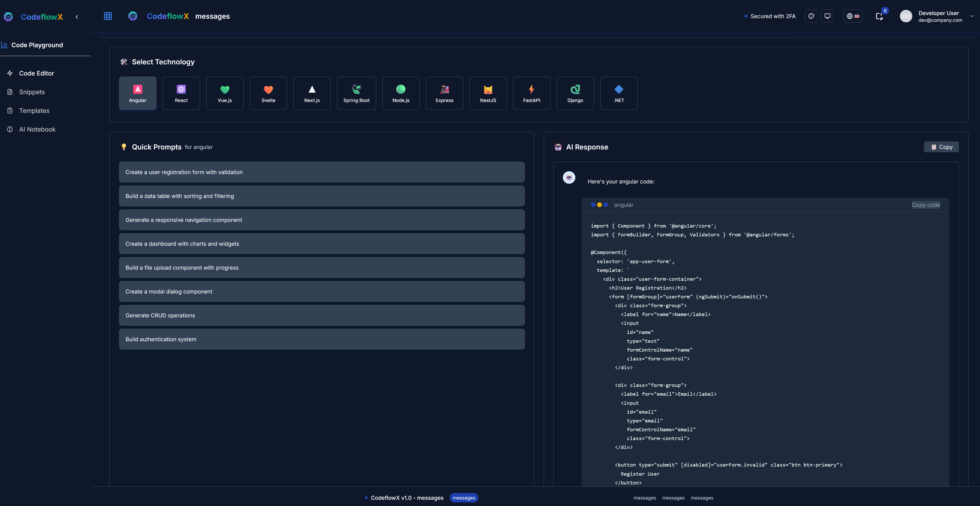The height and width of the screenshot is (506, 980).
Task: Select Django technology
Action: click(x=575, y=93)
